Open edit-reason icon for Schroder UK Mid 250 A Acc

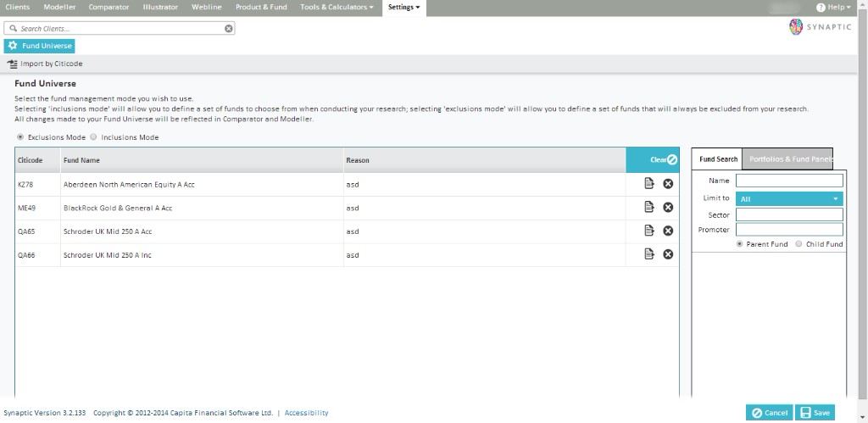coord(649,231)
